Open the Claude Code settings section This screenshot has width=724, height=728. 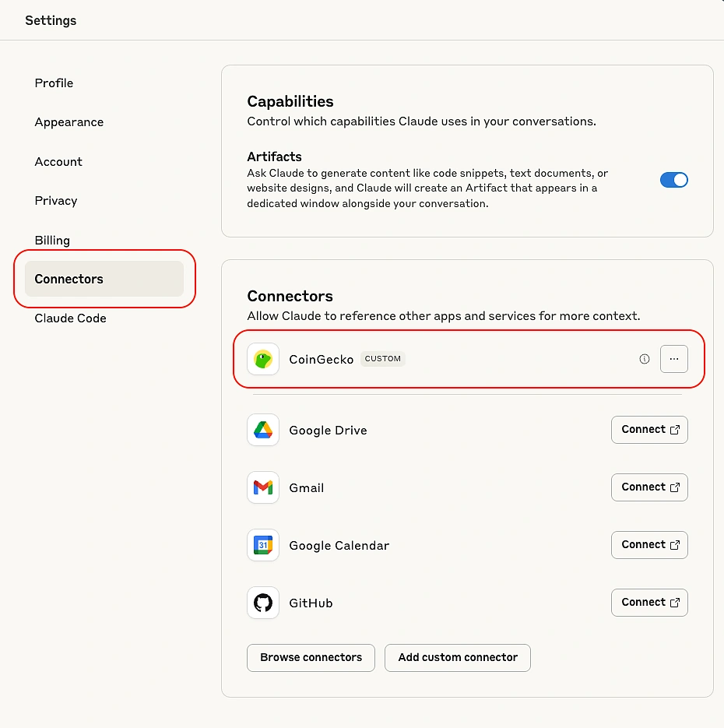click(70, 318)
